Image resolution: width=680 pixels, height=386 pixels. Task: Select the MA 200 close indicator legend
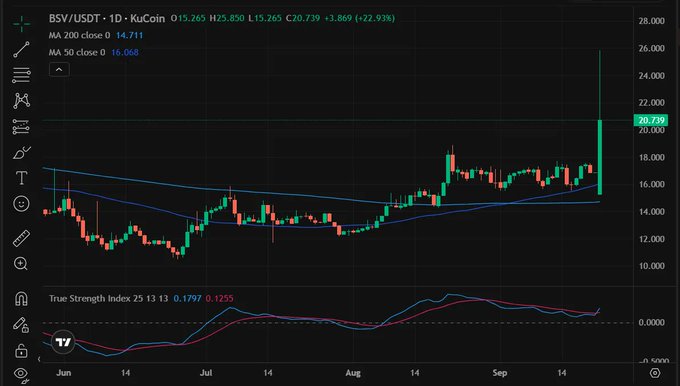pyautogui.click(x=79, y=35)
